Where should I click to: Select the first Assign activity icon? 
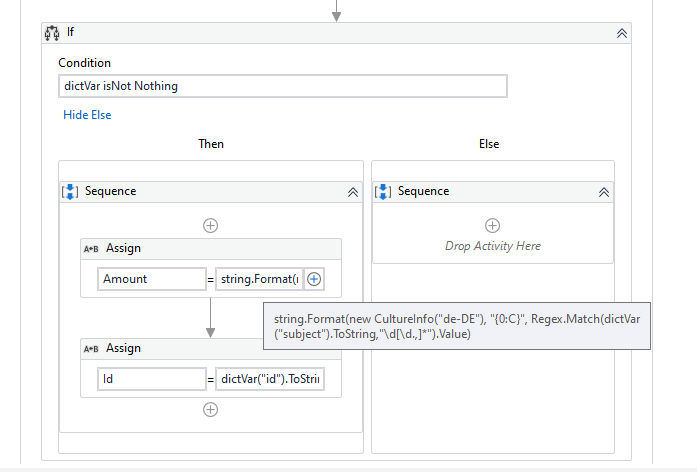pos(91,249)
